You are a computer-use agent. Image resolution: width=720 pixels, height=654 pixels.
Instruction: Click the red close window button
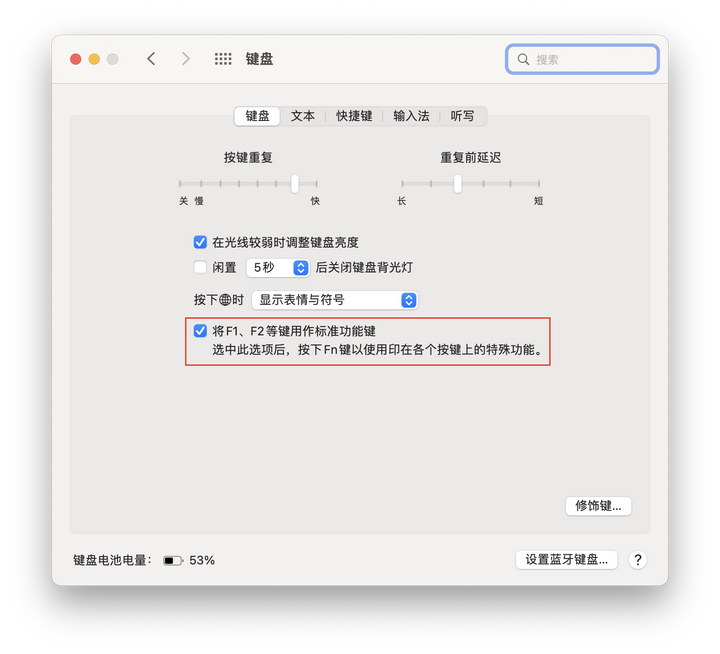tap(76, 59)
